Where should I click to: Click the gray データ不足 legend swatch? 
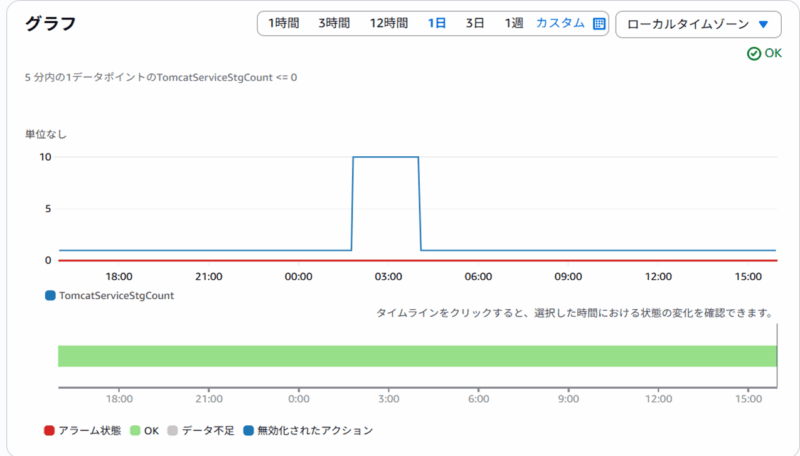(172, 430)
